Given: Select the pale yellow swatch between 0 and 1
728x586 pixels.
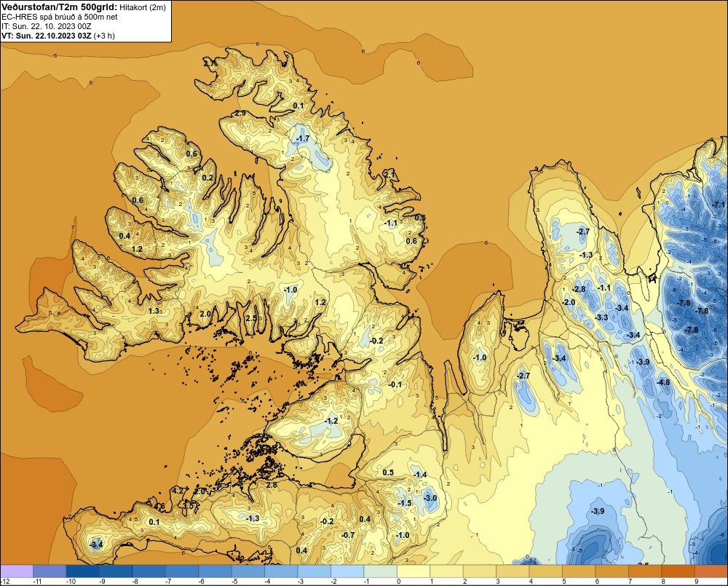Looking at the screenshot, I should (x=414, y=571).
